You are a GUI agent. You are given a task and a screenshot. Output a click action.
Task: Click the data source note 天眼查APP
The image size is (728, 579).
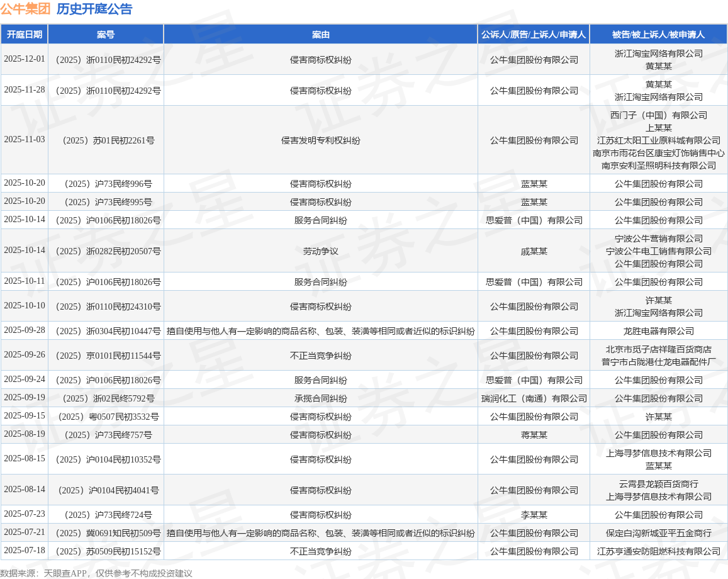(65, 573)
